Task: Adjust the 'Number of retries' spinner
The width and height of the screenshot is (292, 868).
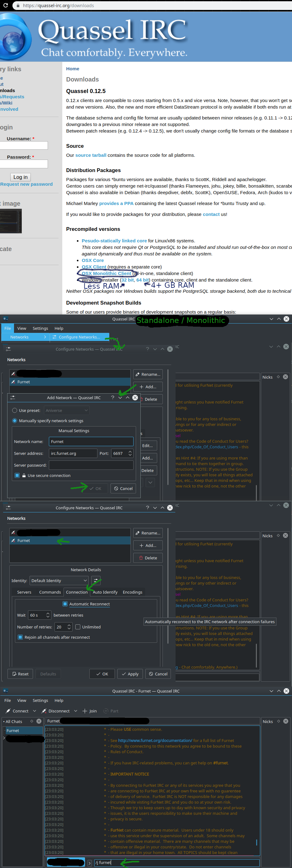Action: coord(69,627)
